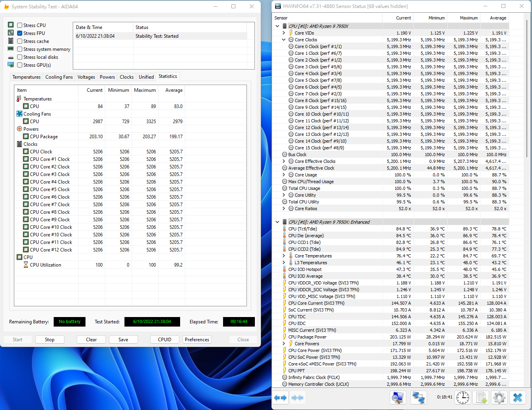Click Temperatures thermometer icon in AIDA64
Image resolution: width=532 pixels, height=410 pixels.
19,99
